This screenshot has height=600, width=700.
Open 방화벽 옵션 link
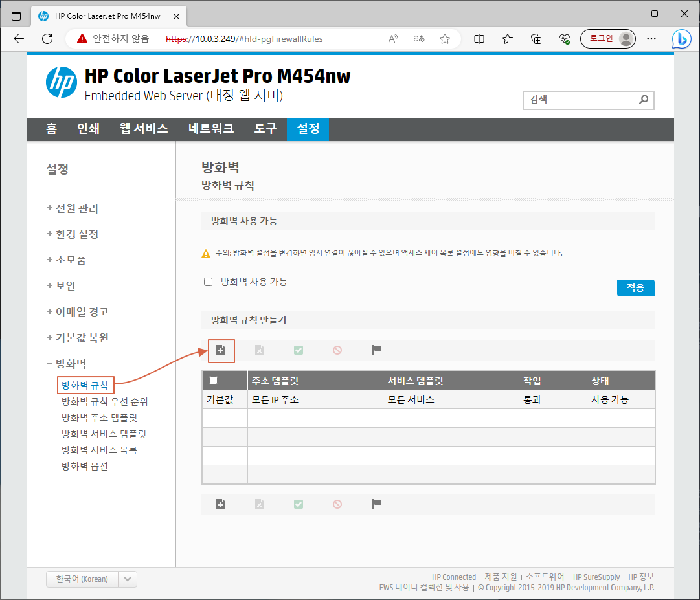[85, 466]
